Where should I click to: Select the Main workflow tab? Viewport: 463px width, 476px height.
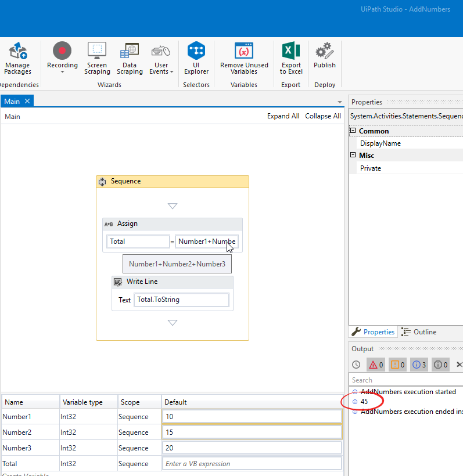coord(12,102)
